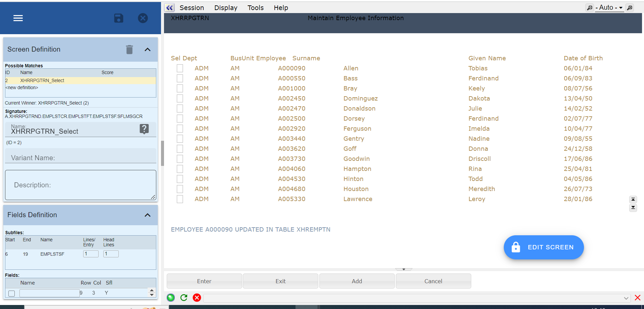The width and height of the screenshot is (644, 309).
Task: Delete screen definition using trash icon
Action: (x=129, y=50)
